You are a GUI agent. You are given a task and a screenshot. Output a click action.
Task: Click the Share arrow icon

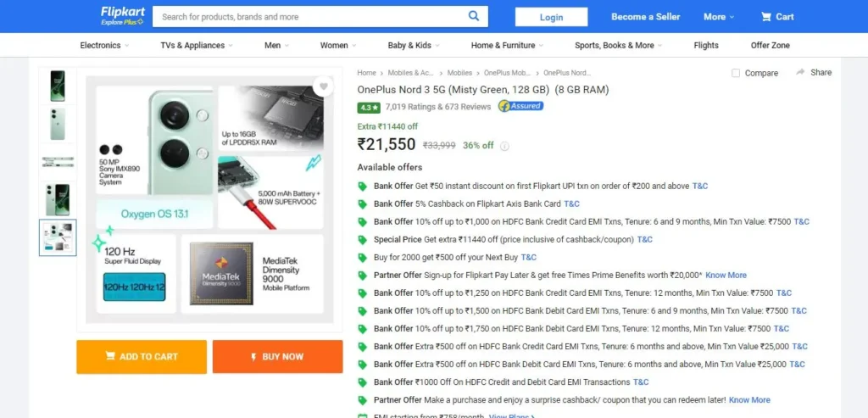800,73
